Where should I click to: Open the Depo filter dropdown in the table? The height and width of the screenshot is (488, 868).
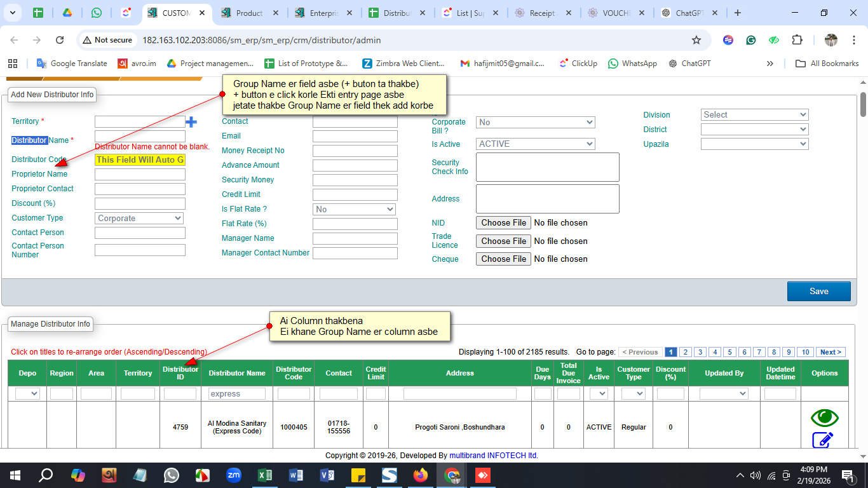point(27,394)
